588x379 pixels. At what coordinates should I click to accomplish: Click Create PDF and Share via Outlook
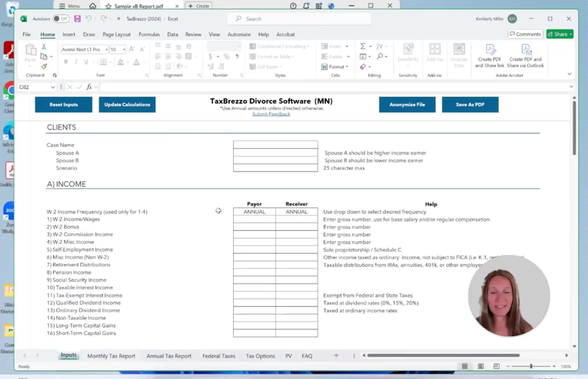(x=525, y=55)
